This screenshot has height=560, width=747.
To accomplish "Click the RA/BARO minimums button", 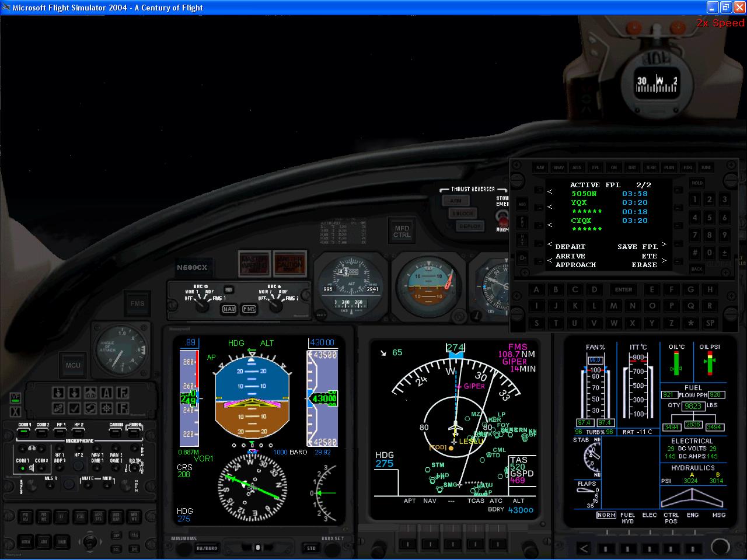I will [207, 548].
